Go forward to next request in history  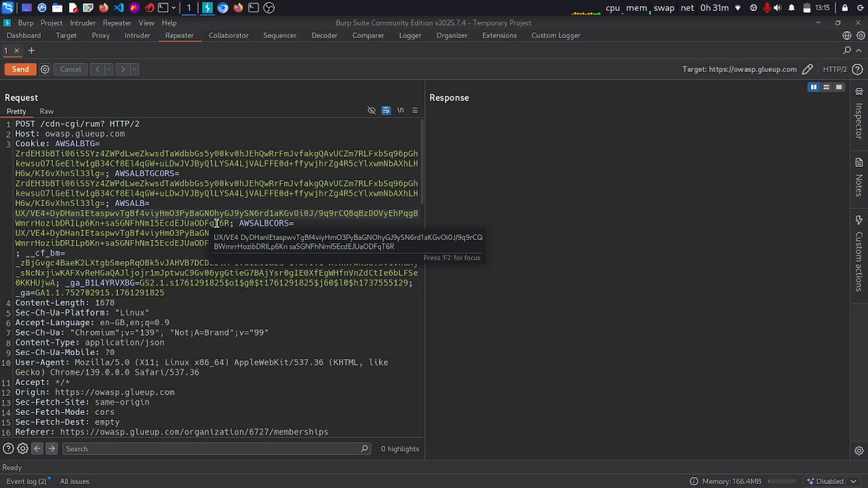coord(123,69)
